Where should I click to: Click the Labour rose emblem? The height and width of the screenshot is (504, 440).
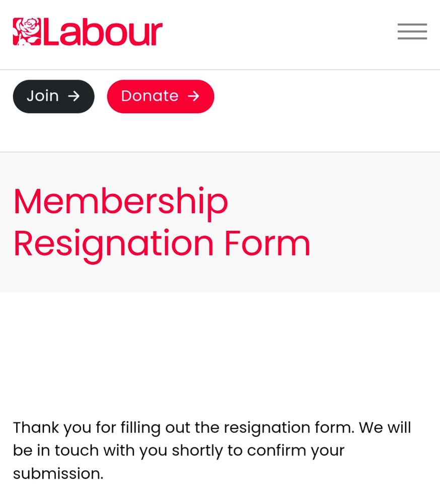[27, 31]
